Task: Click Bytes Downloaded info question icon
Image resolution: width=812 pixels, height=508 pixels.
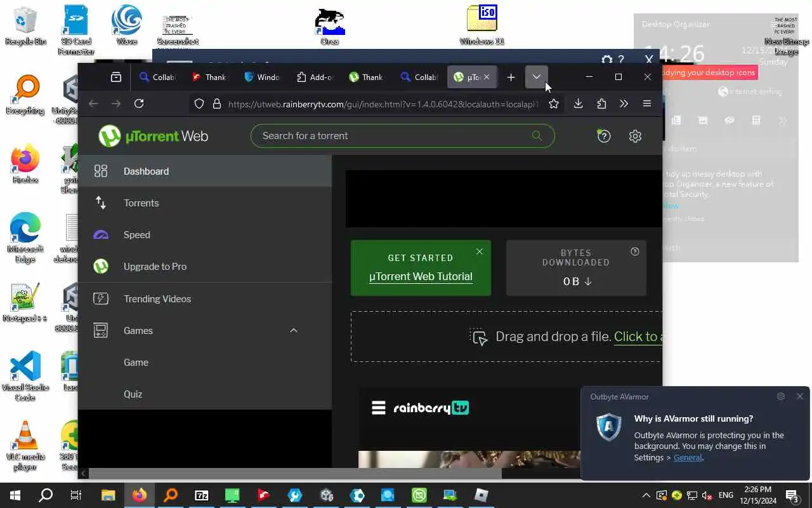Action: [x=635, y=251]
